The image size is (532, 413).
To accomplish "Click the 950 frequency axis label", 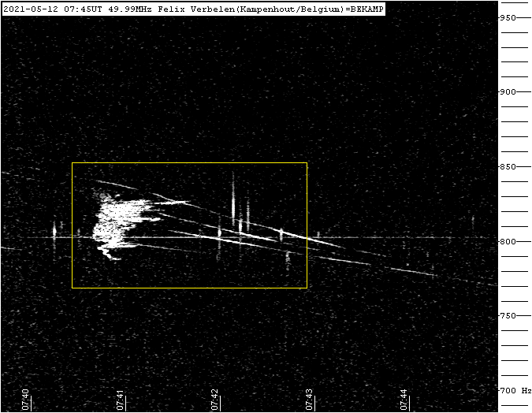I will point(508,17).
